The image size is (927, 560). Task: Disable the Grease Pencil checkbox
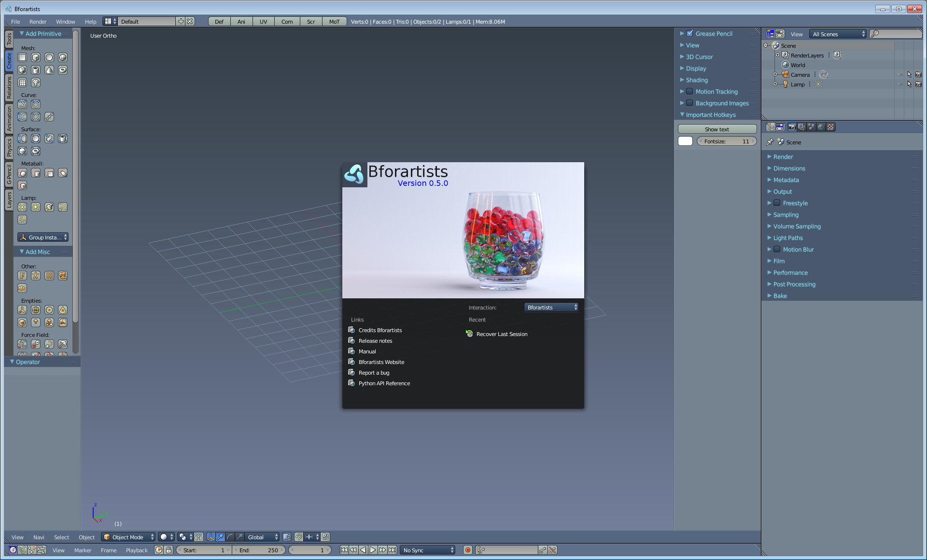coord(689,33)
